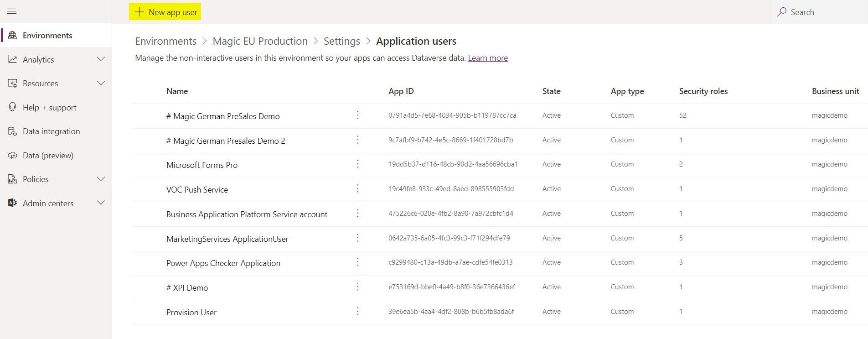
Task: Click Custom app type for Microsoft Forms Pro
Action: point(622,164)
